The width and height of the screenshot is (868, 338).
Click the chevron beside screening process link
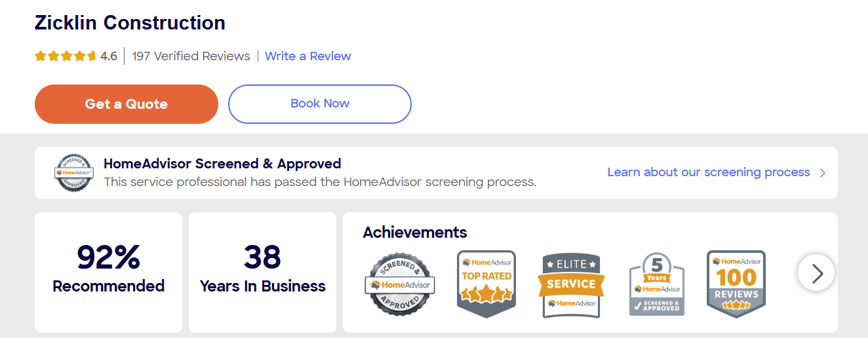coord(823,173)
